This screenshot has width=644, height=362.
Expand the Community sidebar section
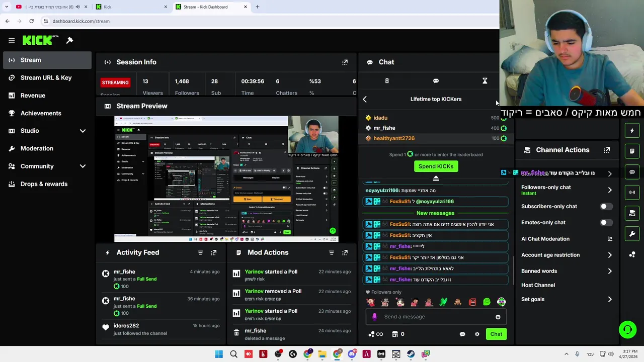83,166
